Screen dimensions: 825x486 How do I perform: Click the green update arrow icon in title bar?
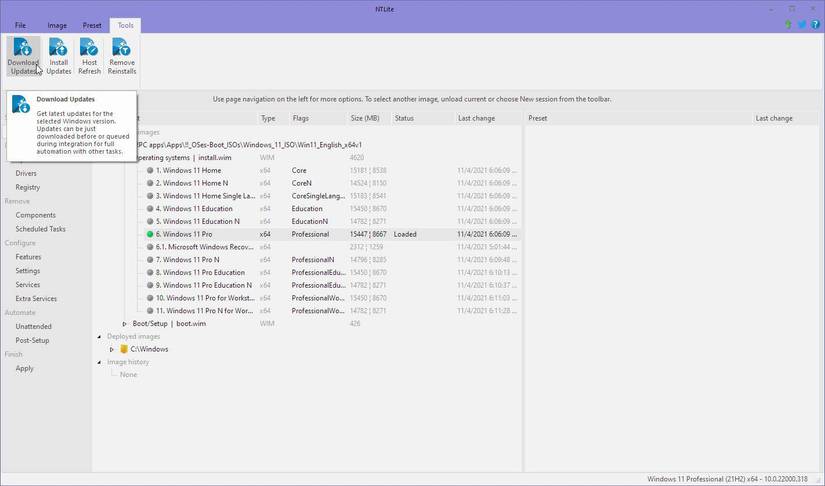coord(788,25)
